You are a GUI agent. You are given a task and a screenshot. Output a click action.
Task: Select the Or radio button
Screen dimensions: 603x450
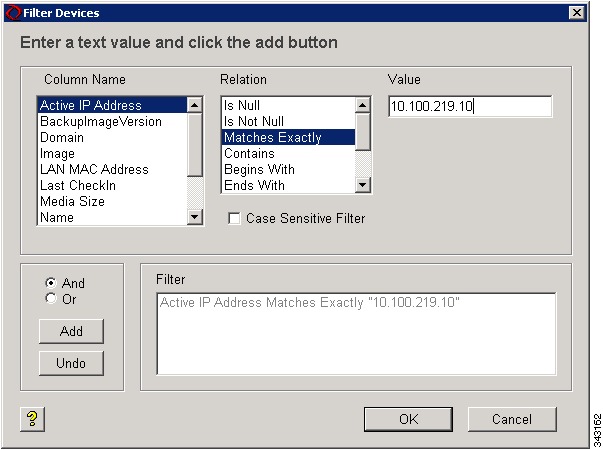pyautogui.click(x=51, y=298)
